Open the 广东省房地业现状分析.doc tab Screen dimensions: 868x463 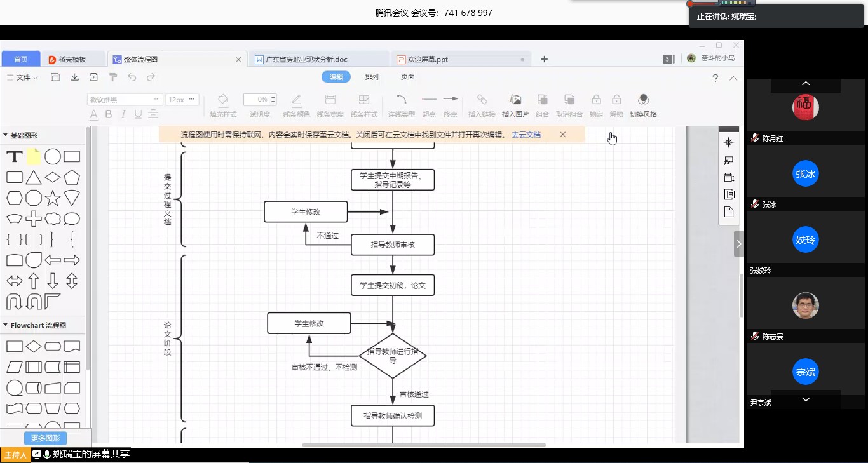click(x=306, y=59)
